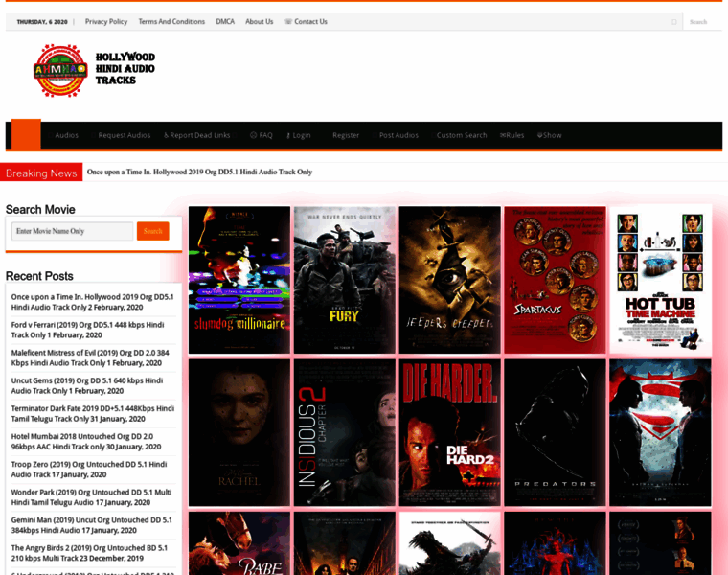Open the Fury movie poster
The image size is (728, 575).
tap(345, 280)
